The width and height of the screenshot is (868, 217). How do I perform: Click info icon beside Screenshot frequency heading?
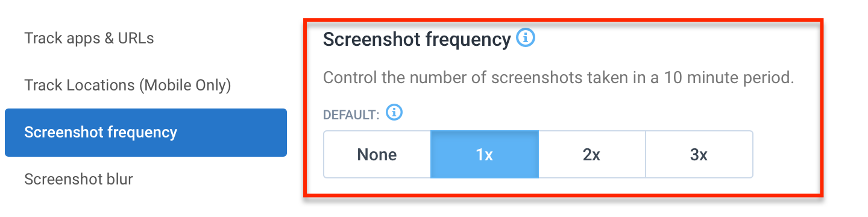[x=526, y=39]
